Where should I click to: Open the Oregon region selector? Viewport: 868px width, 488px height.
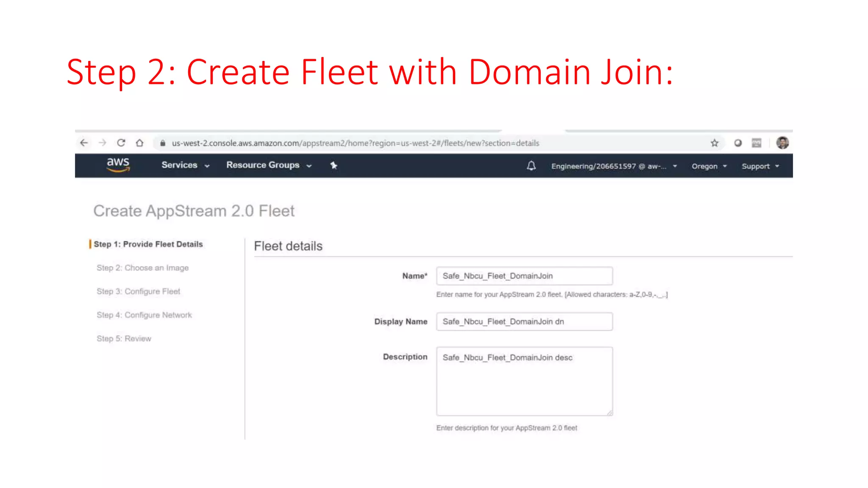pyautogui.click(x=709, y=166)
